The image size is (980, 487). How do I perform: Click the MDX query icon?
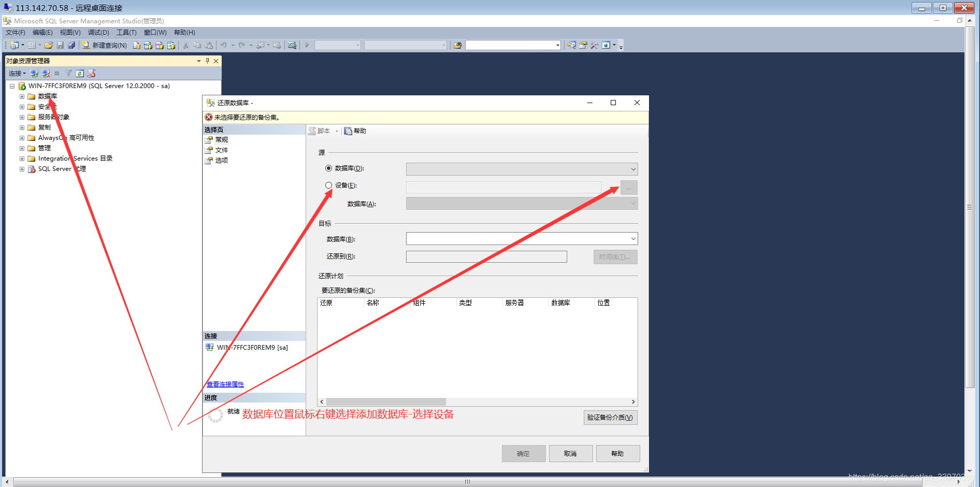148,45
